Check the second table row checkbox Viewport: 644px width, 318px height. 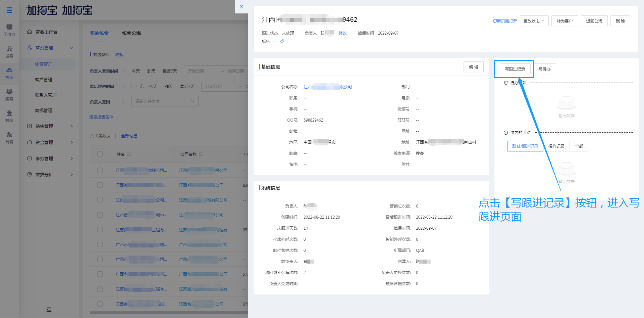[x=100, y=185]
